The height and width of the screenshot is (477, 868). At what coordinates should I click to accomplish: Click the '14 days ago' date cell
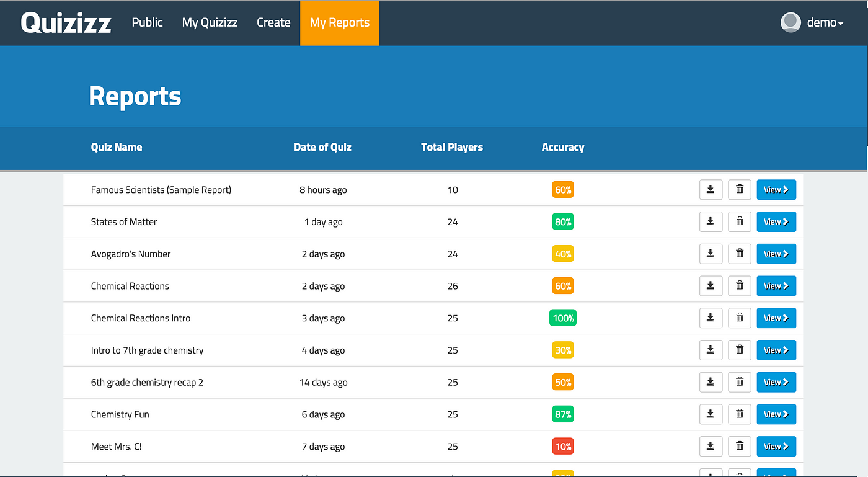tap(323, 383)
